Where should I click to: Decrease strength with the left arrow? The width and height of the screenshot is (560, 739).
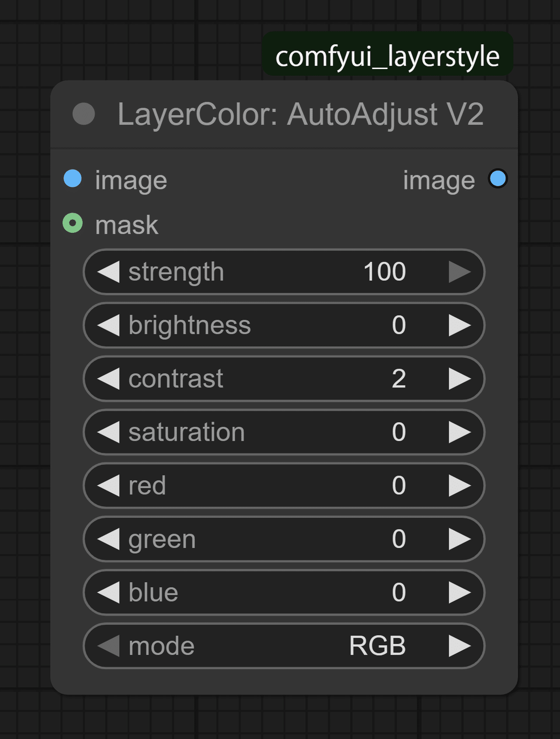(x=109, y=272)
